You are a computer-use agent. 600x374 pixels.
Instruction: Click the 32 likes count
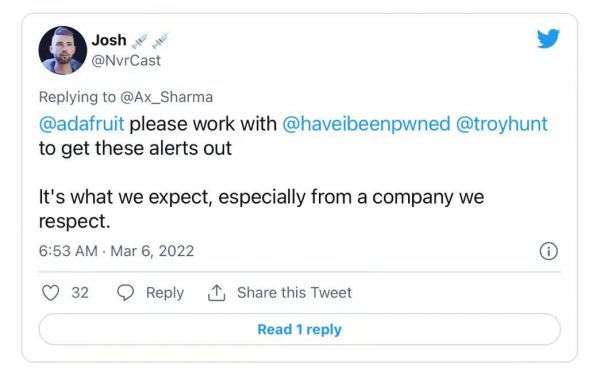(x=80, y=293)
